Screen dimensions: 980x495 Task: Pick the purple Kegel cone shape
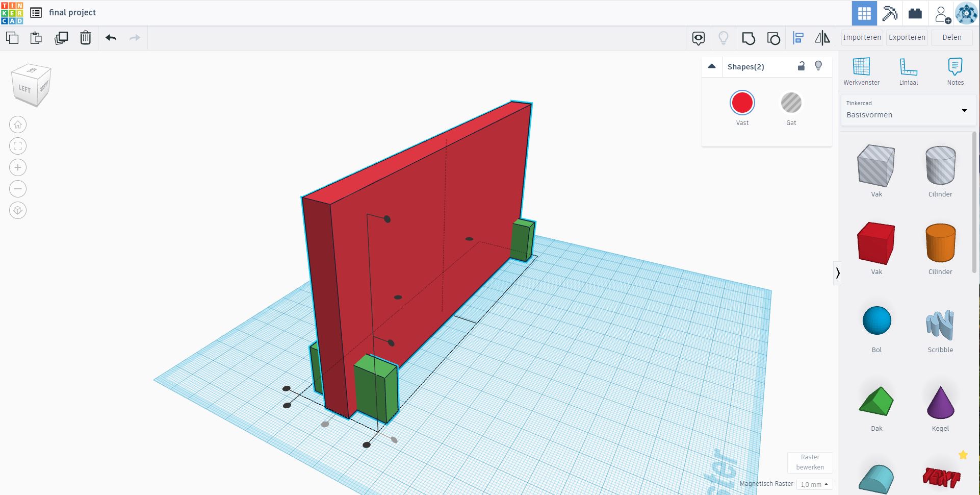coord(940,402)
